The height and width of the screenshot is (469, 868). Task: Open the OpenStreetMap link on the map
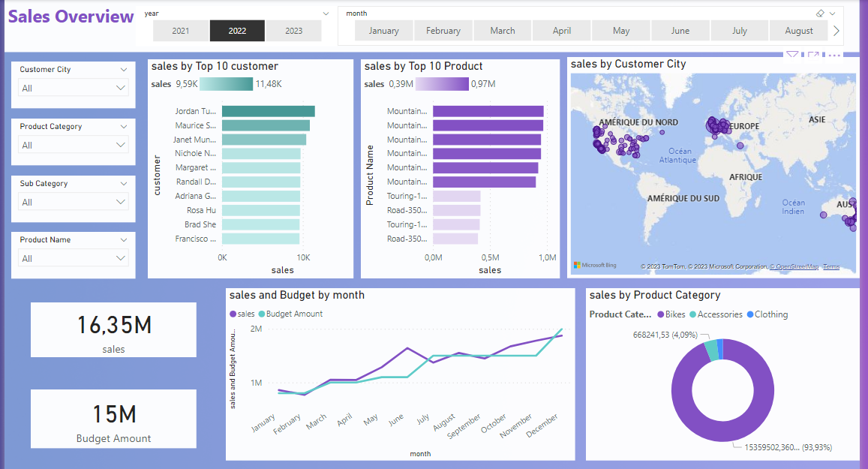point(797,266)
